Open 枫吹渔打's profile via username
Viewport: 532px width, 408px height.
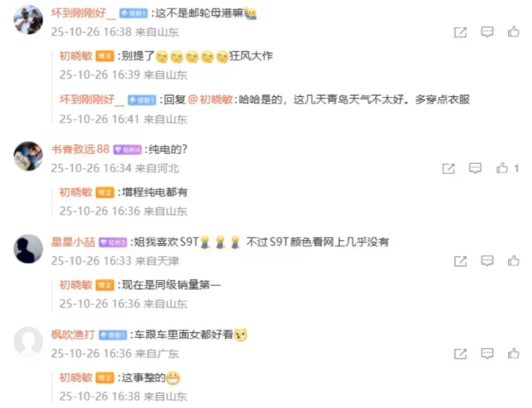[73, 335]
